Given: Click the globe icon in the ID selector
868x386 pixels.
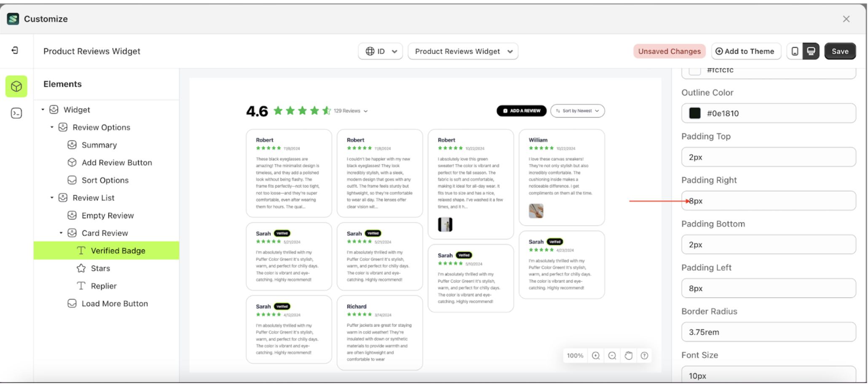Looking at the screenshot, I should 370,51.
